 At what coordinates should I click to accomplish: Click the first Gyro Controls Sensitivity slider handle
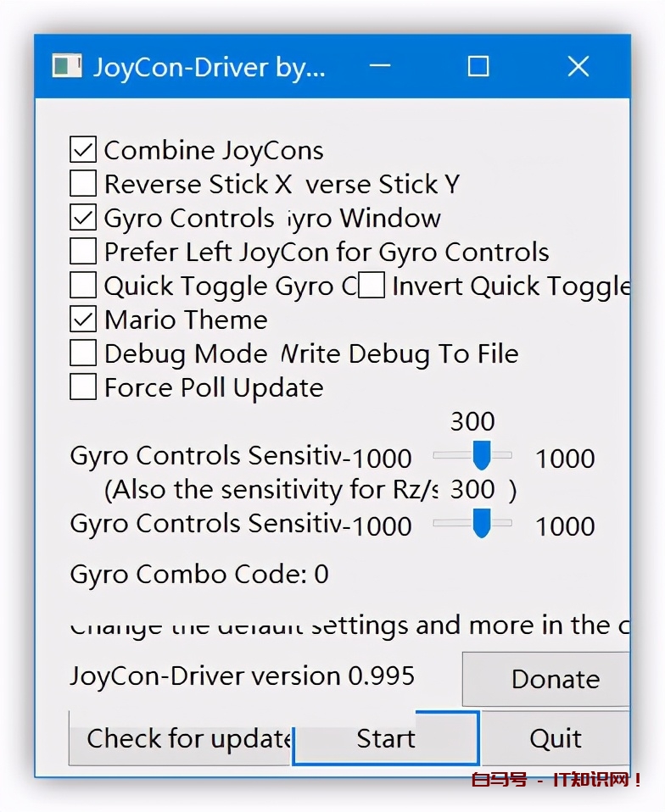coord(481,455)
